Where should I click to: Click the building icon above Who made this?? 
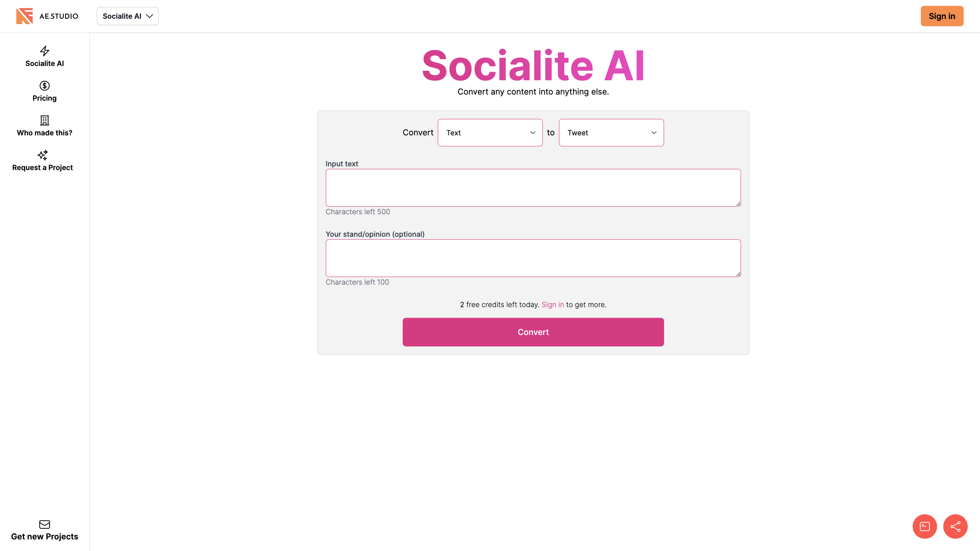point(44,120)
